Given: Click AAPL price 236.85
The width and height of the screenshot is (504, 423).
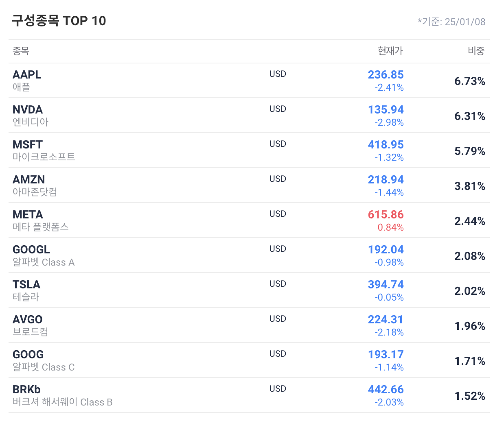Looking at the screenshot, I should 386,74.
